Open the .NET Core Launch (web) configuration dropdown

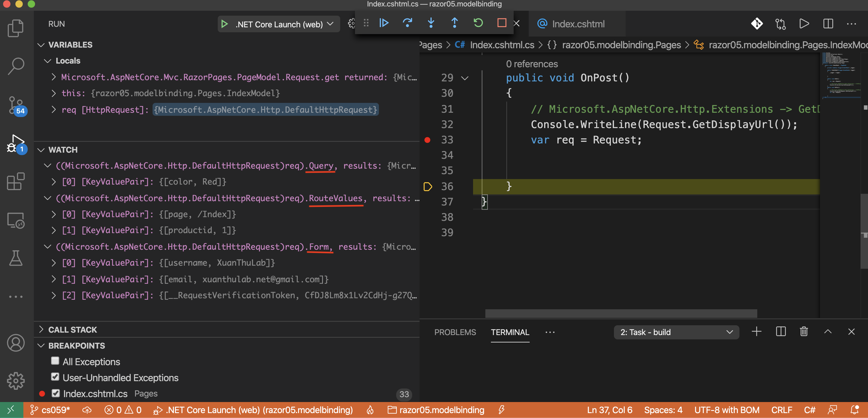(x=331, y=24)
